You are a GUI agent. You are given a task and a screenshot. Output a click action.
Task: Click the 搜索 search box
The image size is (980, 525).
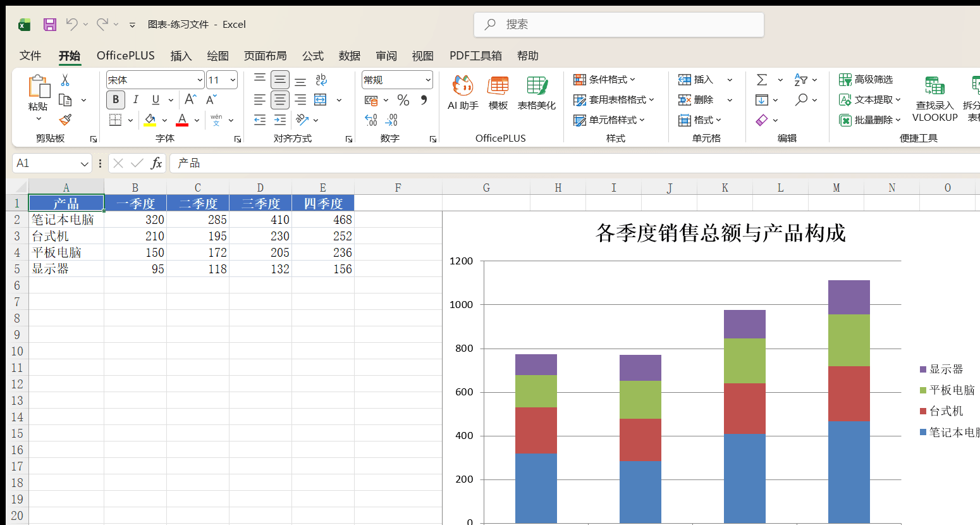619,25
